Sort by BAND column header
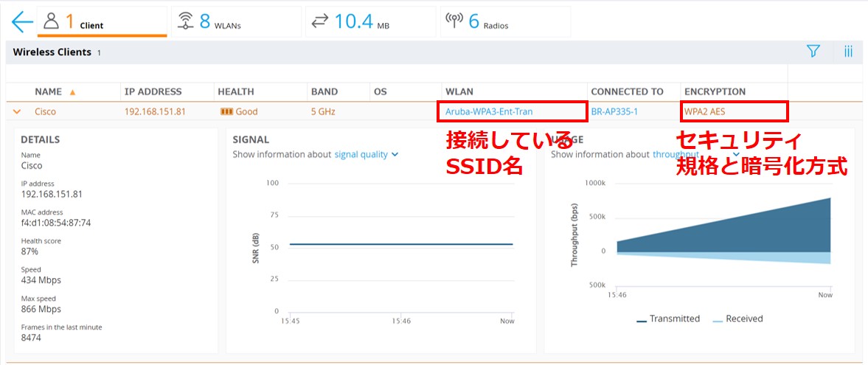This screenshot has height=365, width=868. point(324,92)
